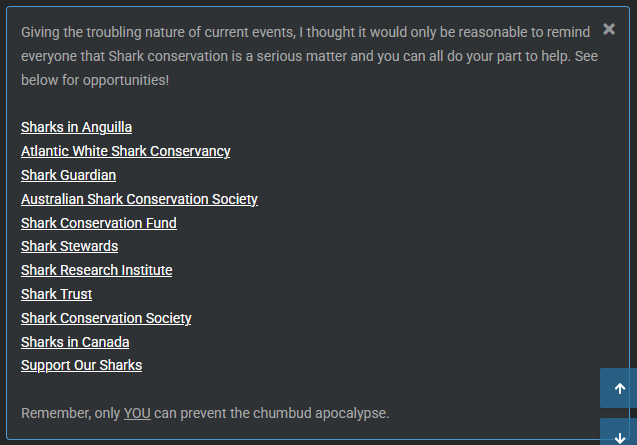
Task: Click the line starting 'Giving the troubling'
Action: pos(306,32)
